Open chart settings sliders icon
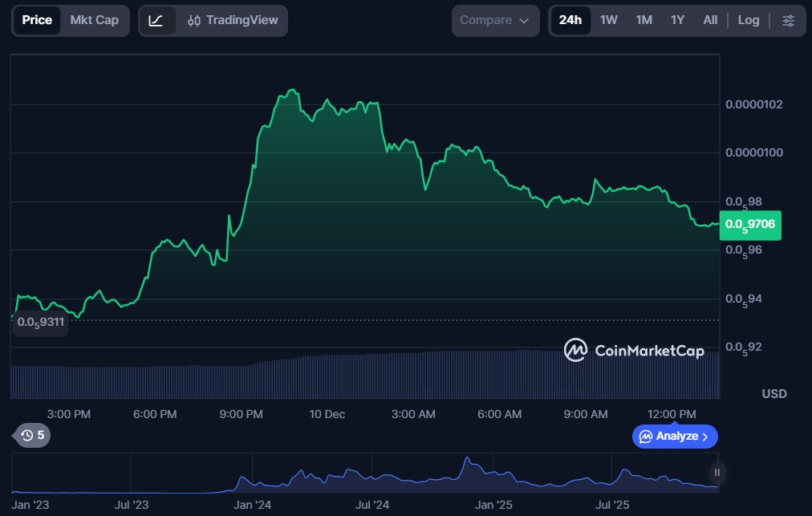The image size is (812, 516). click(788, 20)
